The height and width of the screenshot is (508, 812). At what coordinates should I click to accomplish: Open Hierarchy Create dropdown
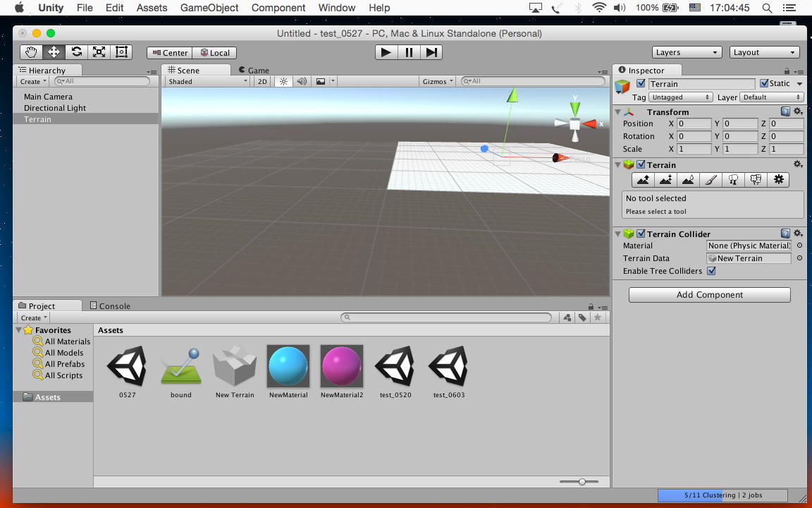click(33, 81)
